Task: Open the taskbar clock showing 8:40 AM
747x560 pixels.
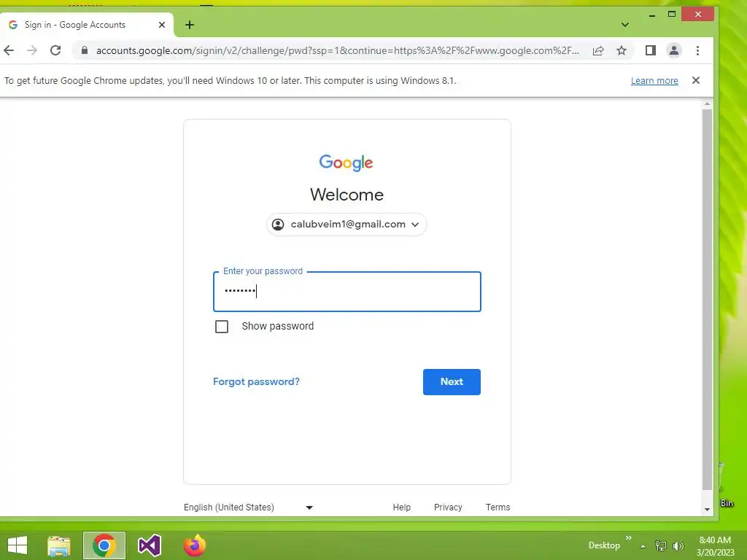Action: (x=715, y=545)
